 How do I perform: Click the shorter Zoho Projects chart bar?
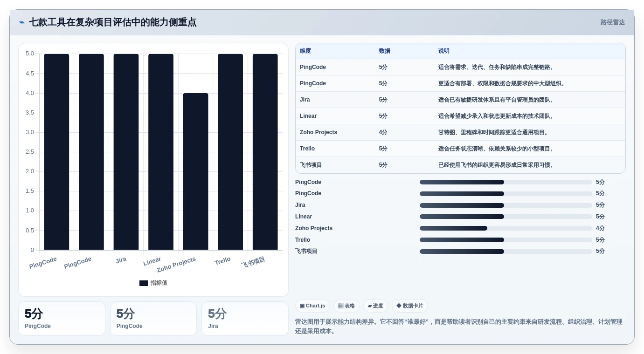(x=195, y=171)
